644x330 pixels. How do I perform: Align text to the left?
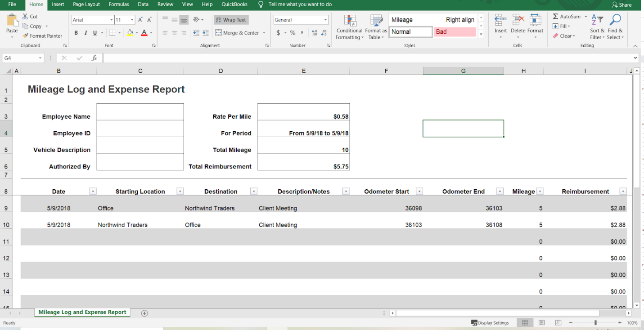coord(165,33)
